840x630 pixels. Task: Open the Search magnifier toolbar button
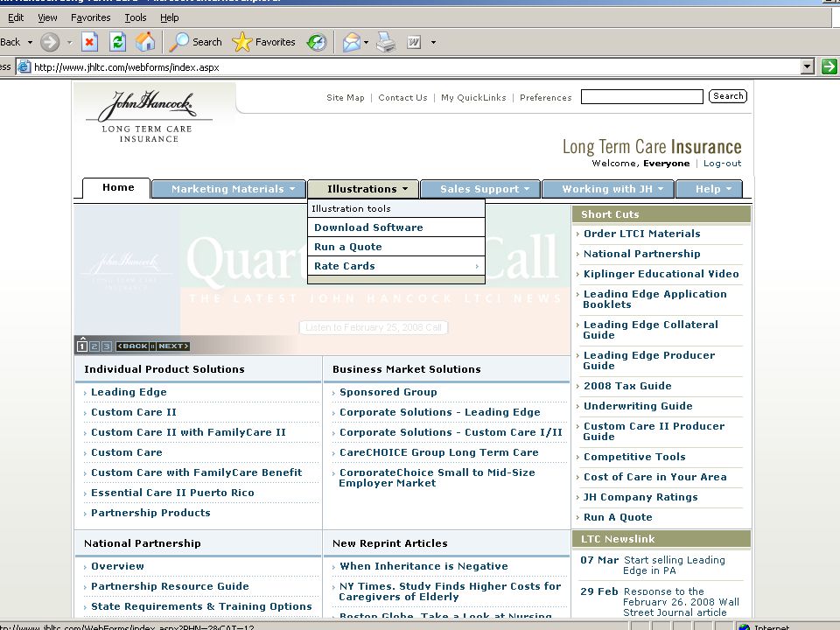(x=195, y=42)
